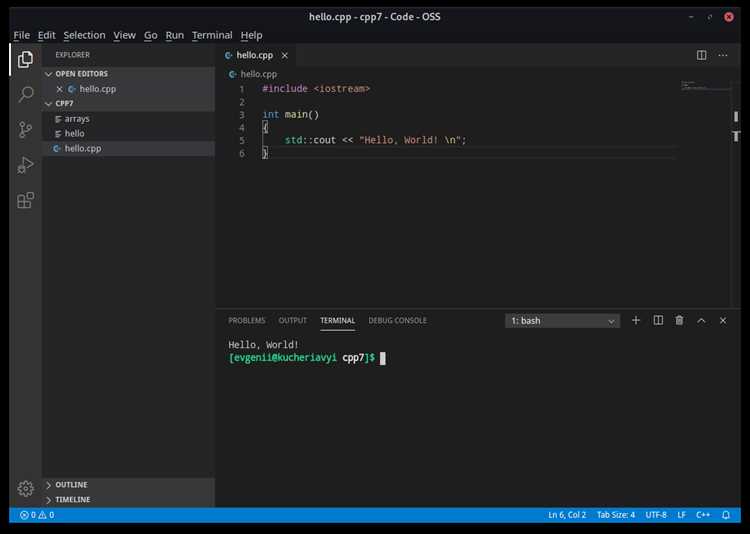Screen dimensions: 750x534
Task: Click UTF-8 encoding in status bar
Action: pos(656,515)
